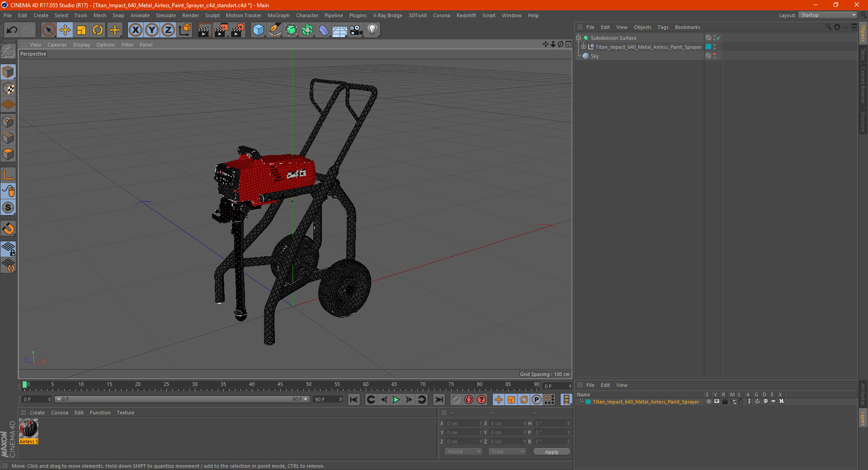Render to Picture Viewer
This screenshot has height=470, width=868.
[221, 30]
